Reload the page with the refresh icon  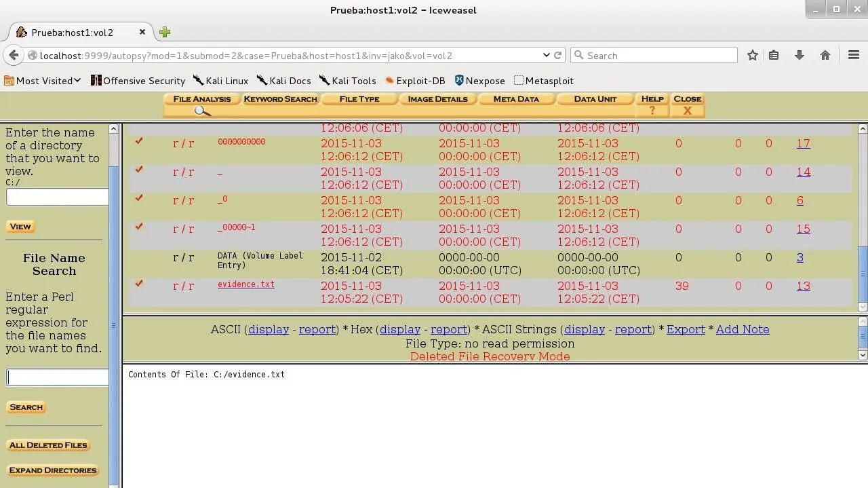pyautogui.click(x=558, y=55)
